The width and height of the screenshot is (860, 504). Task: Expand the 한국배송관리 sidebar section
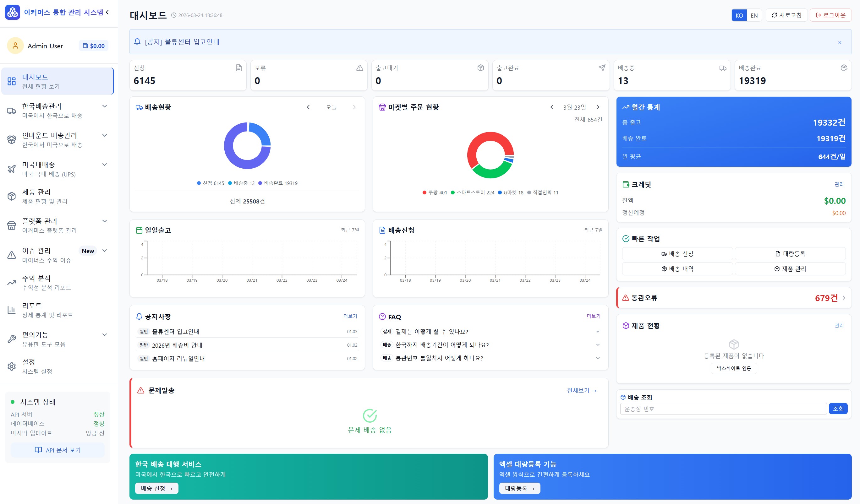[104, 106]
